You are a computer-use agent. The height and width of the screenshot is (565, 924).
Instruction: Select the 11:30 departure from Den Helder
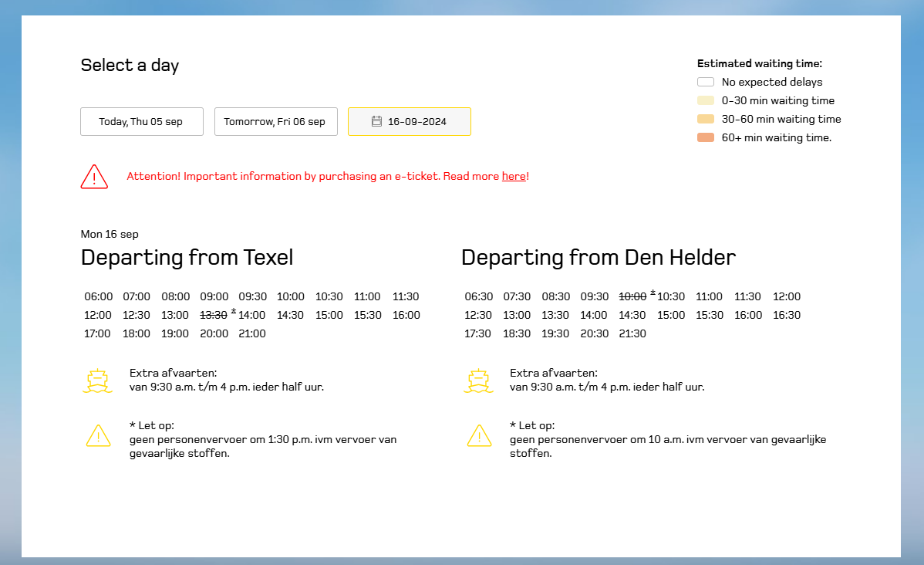(x=747, y=296)
